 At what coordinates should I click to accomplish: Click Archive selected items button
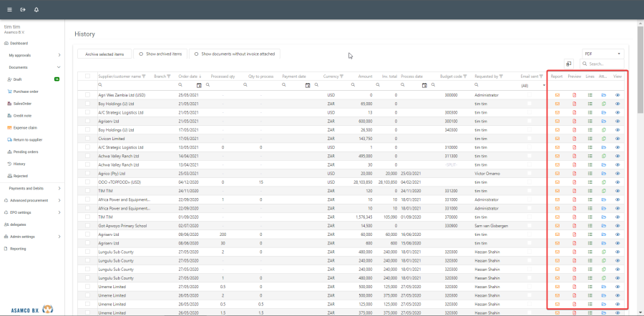pos(104,54)
